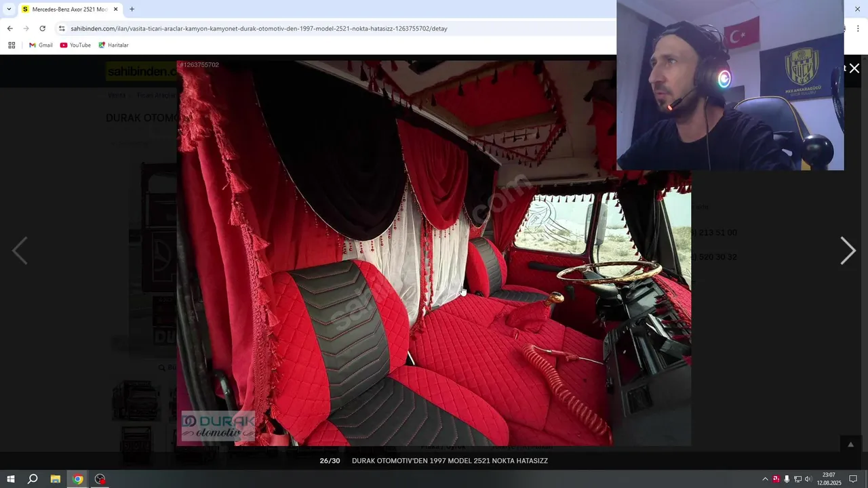Open the Haritalar bookmark
The image size is (868, 488).
point(113,45)
